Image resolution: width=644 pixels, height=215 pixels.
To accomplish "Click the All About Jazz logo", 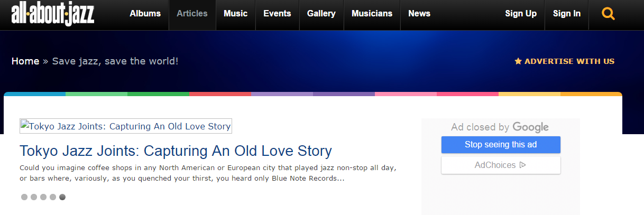I will tap(53, 14).
